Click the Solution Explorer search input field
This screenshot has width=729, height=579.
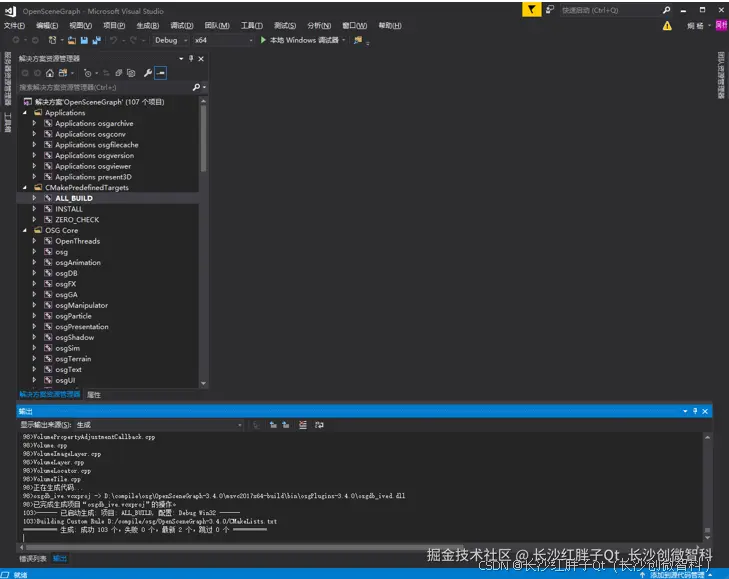coord(105,87)
